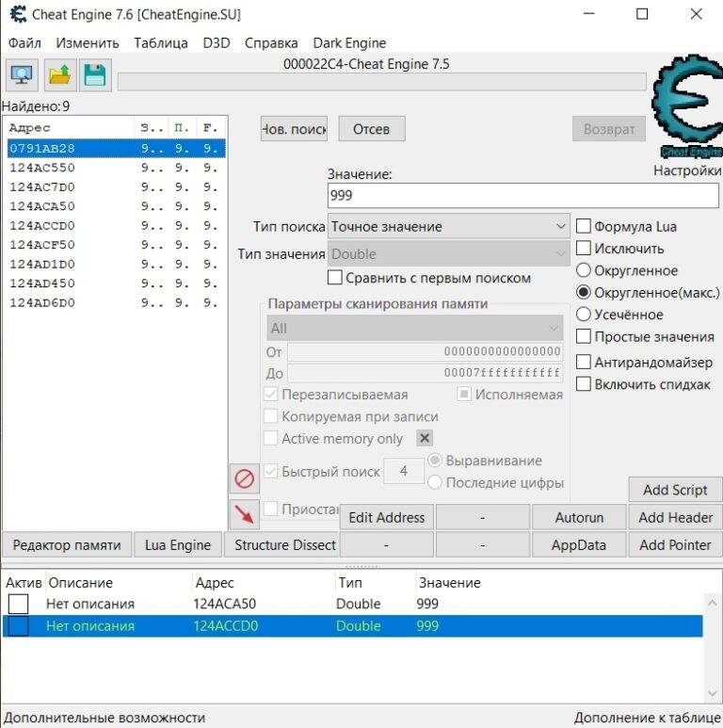Viewport: 723px width, 728px height.
Task: Load a cheat table via folder icon
Action: click(x=60, y=75)
